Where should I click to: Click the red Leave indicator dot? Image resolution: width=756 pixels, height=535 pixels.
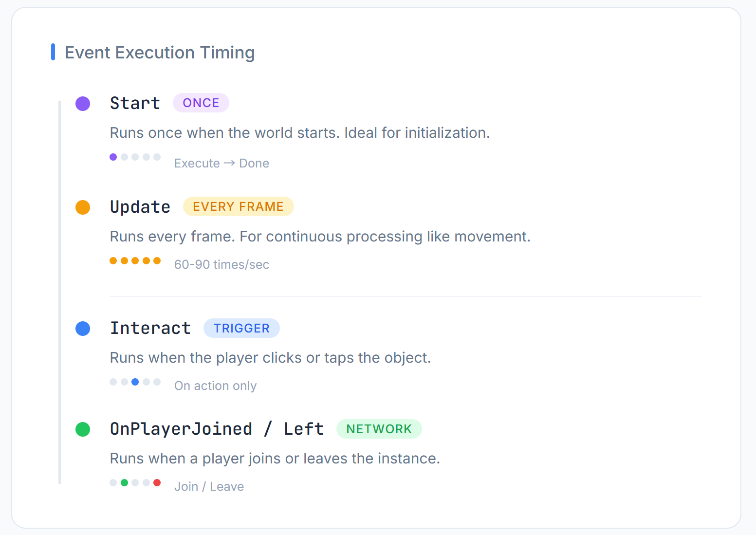pos(157,482)
